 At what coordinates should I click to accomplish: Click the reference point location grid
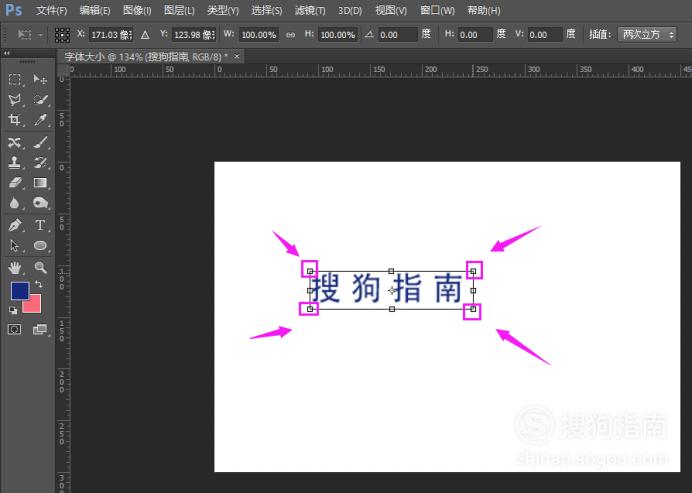point(62,35)
